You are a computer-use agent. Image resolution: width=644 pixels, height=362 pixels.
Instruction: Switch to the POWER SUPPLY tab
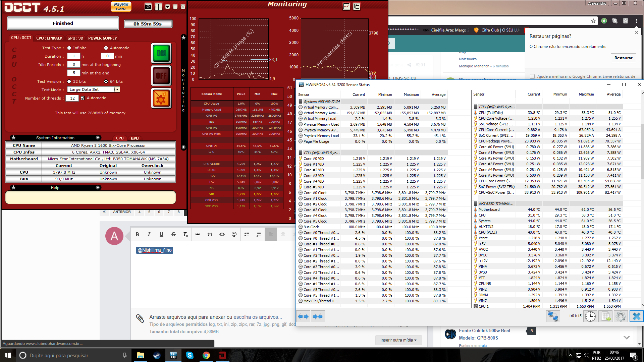[103, 38]
